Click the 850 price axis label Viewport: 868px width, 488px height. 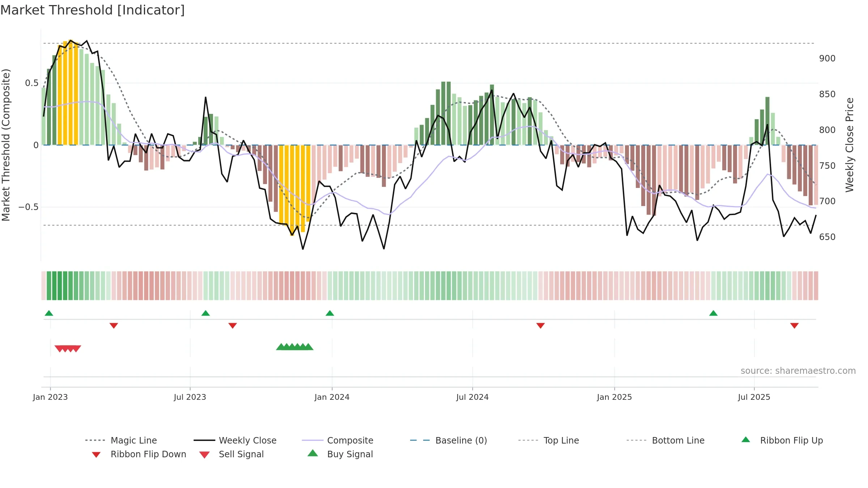[x=827, y=94]
